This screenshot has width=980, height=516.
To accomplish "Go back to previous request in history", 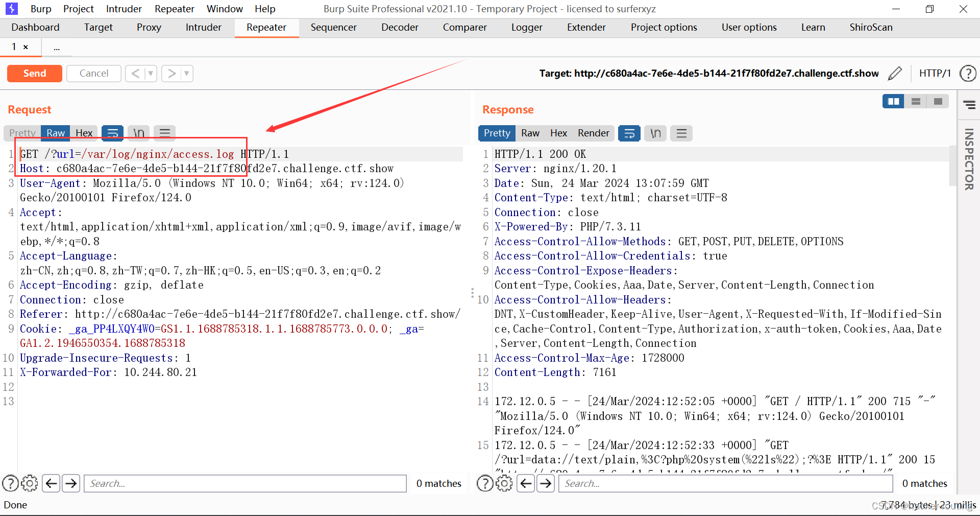I will pyautogui.click(x=135, y=74).
